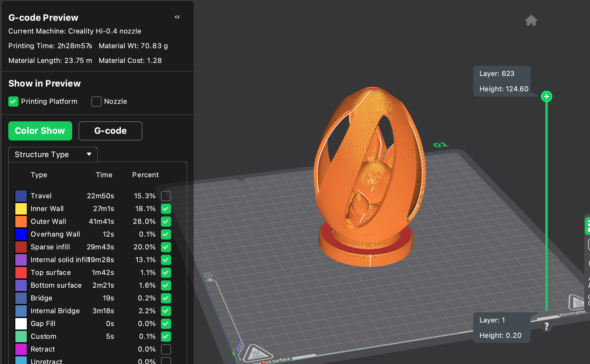Viewport: 590px width, 364px height.
Task: Toggle Sparse infill visibility checkbox
Action: (x=166, y=247)
